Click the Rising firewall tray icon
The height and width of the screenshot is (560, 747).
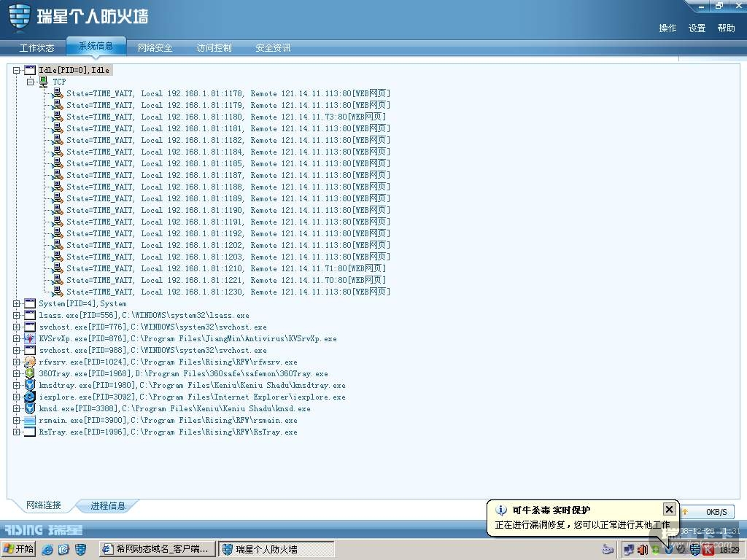[695, 550]
